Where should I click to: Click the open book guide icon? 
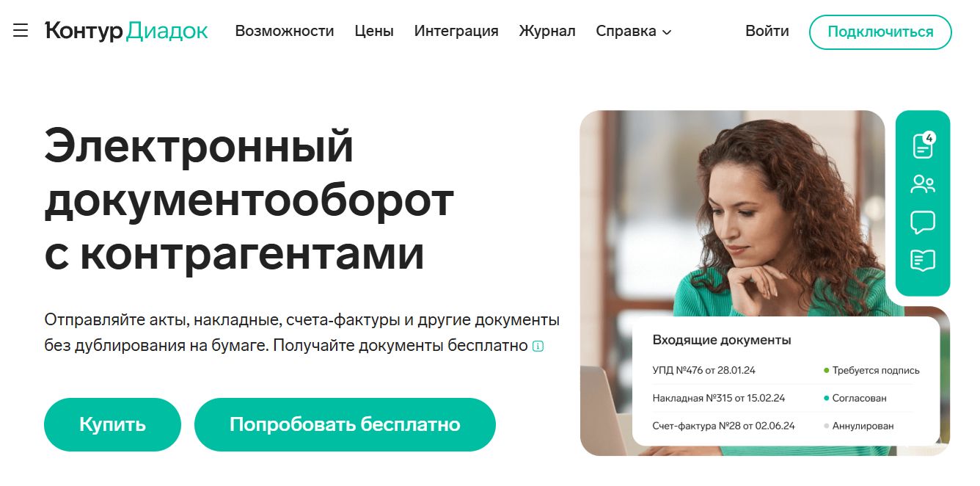tap(923, 261)
